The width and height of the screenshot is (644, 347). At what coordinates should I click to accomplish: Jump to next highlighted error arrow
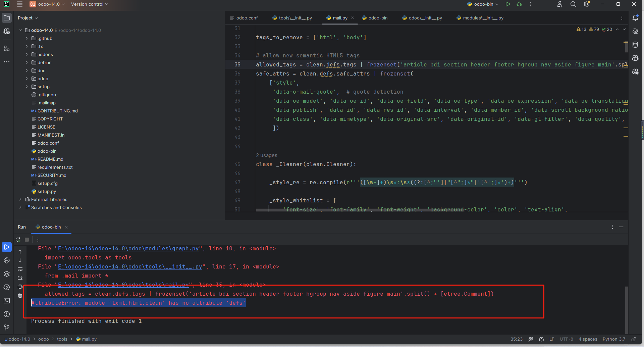pyautogui.click(x=624, y=29)
